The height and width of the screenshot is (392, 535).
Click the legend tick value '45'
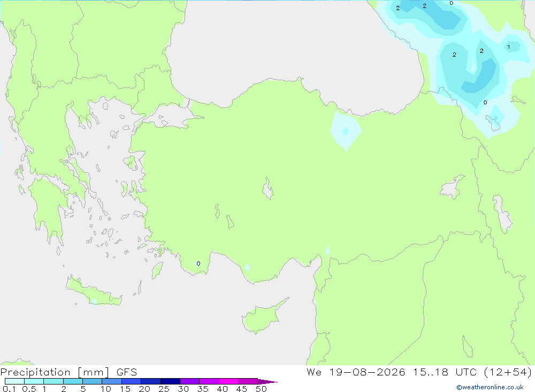pos(242,389)
